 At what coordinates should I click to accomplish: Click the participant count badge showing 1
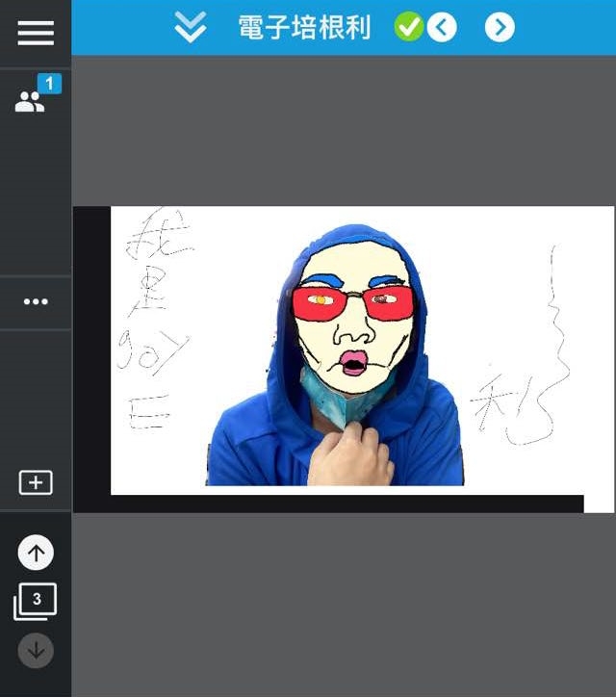49,84
